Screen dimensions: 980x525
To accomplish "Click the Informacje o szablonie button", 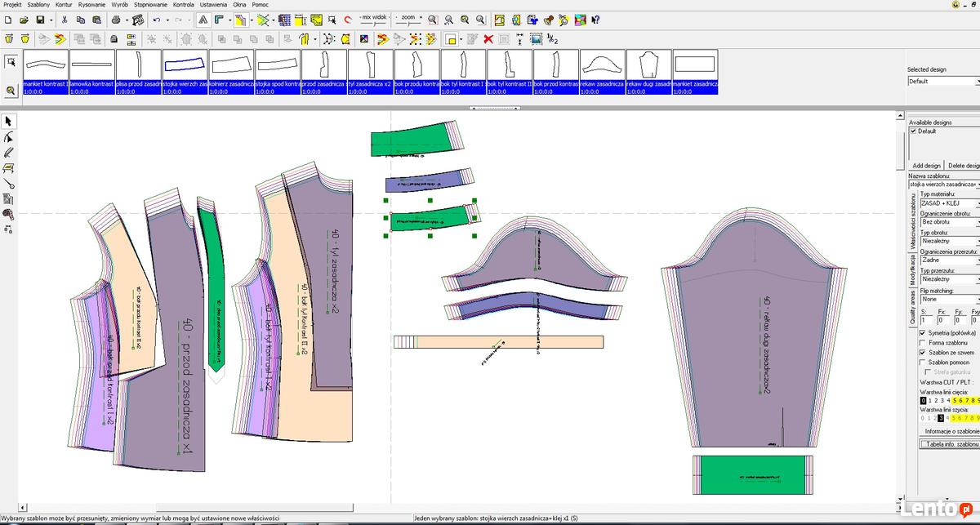I will click(x=950, y=430).
